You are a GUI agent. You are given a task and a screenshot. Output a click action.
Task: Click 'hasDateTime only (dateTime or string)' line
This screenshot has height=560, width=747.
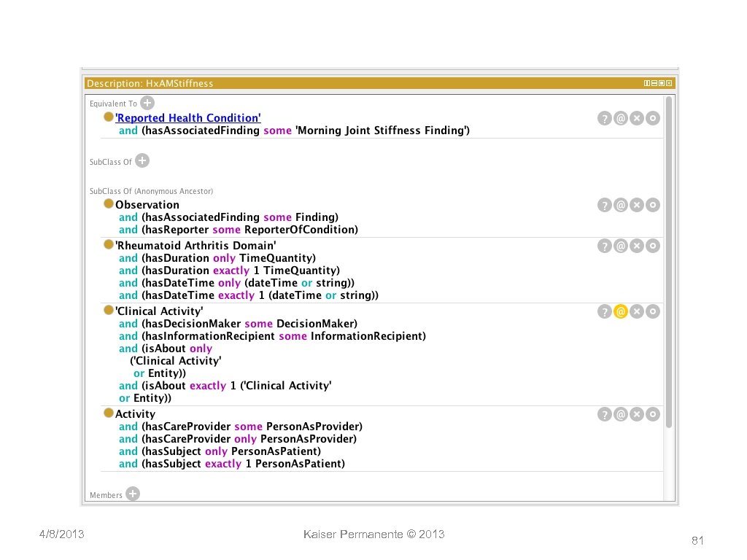pos(237,283)
